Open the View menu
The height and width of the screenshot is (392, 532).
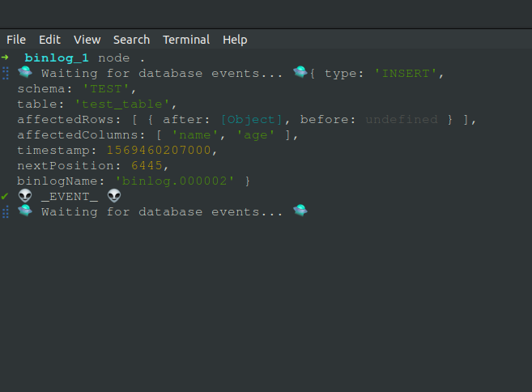[x=87, y=40]
